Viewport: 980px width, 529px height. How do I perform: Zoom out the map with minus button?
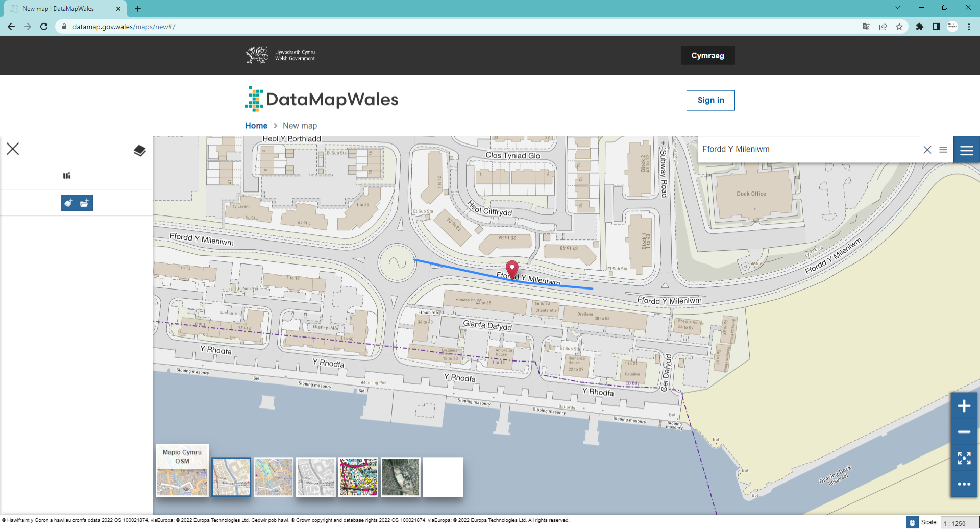(x=964, y=432)
